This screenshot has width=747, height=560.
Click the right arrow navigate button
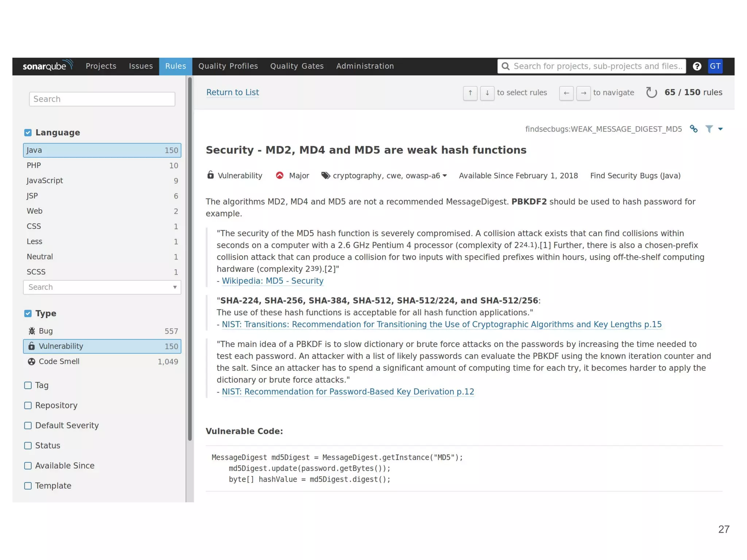point(583,93)
